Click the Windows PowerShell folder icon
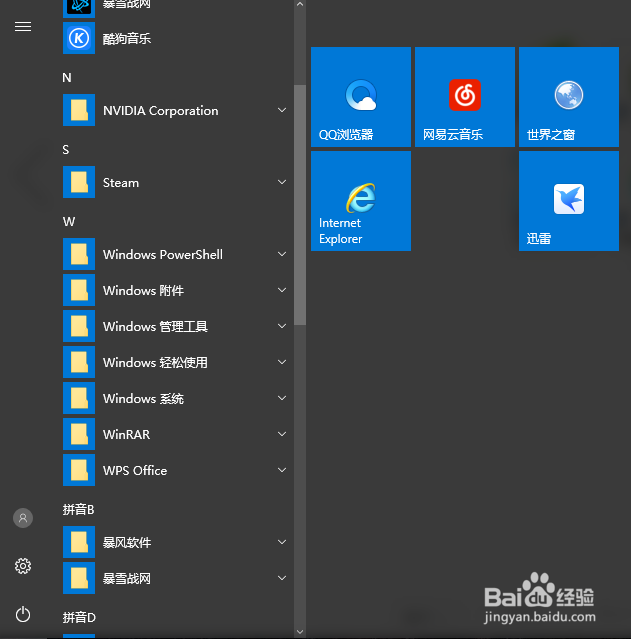 pyautogui.click(x=79, y=254)
